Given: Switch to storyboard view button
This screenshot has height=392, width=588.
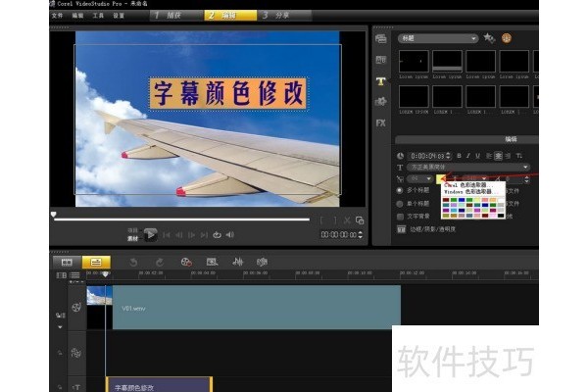Looking at the screenshot, I should (67, 263).
